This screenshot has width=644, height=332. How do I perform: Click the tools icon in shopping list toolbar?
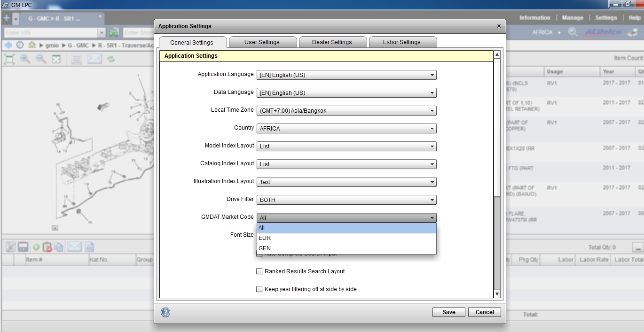coord(10,247)
